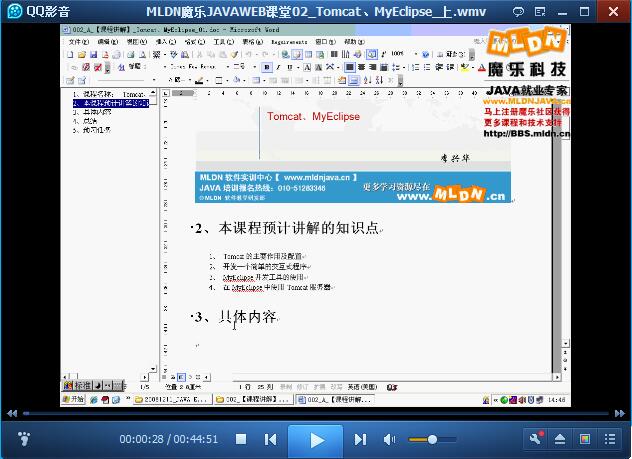This screenshot has width=632, height=459.
Task: Toggle Underline formatting in Word toolbar
Action: pos(289,67)
